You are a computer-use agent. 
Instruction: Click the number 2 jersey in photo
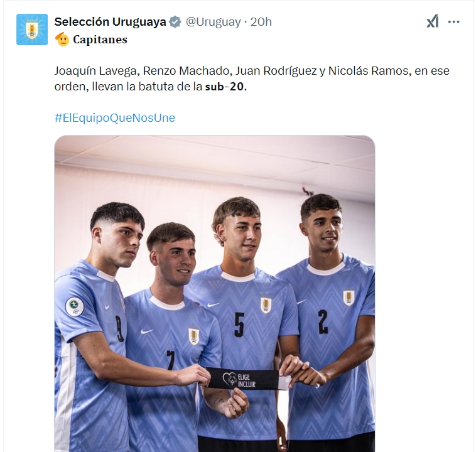[328, 349]
